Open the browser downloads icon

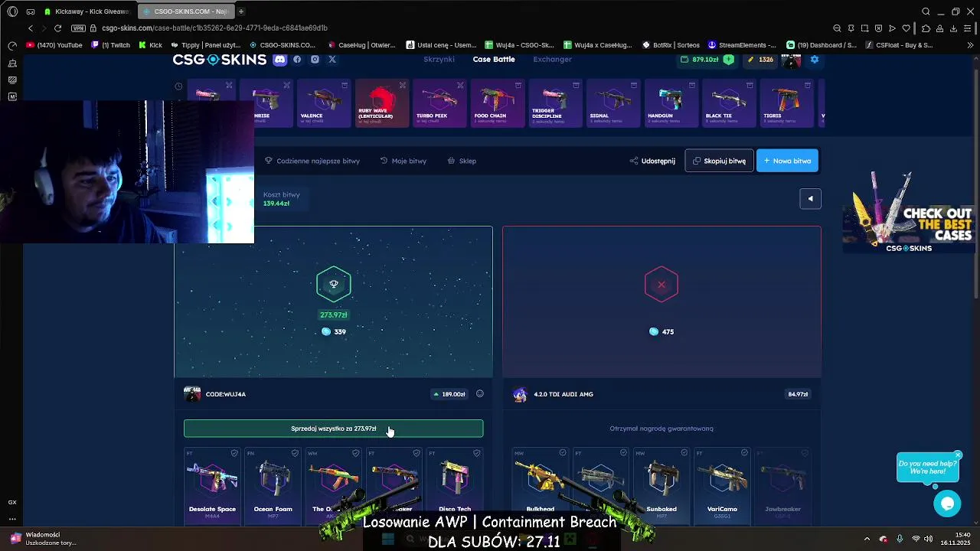coord(953,28)
